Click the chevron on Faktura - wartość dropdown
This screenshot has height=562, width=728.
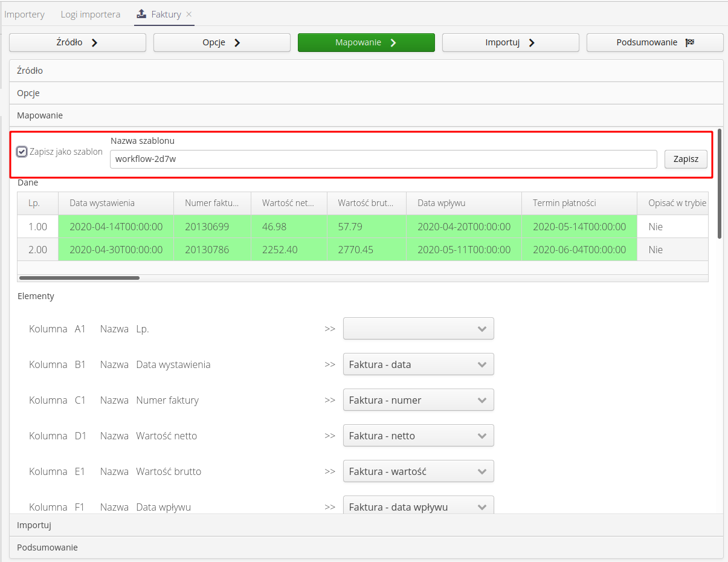point(482,471)
